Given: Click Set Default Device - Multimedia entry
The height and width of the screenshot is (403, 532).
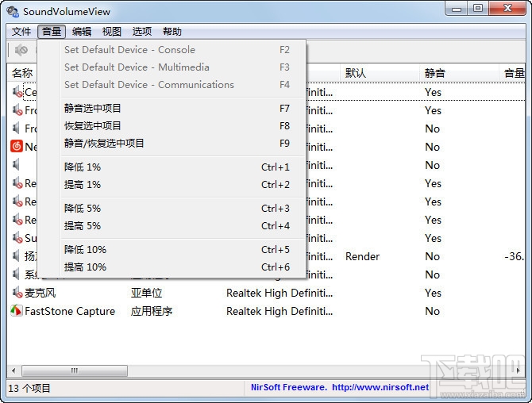Looking at the screenshot, I should click(176, 67).
